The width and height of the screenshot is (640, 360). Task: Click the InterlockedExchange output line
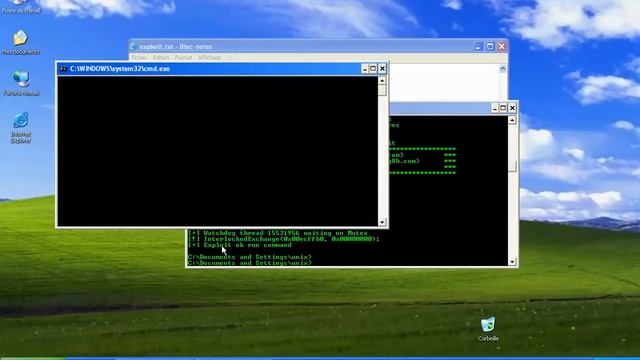[284, 239]
